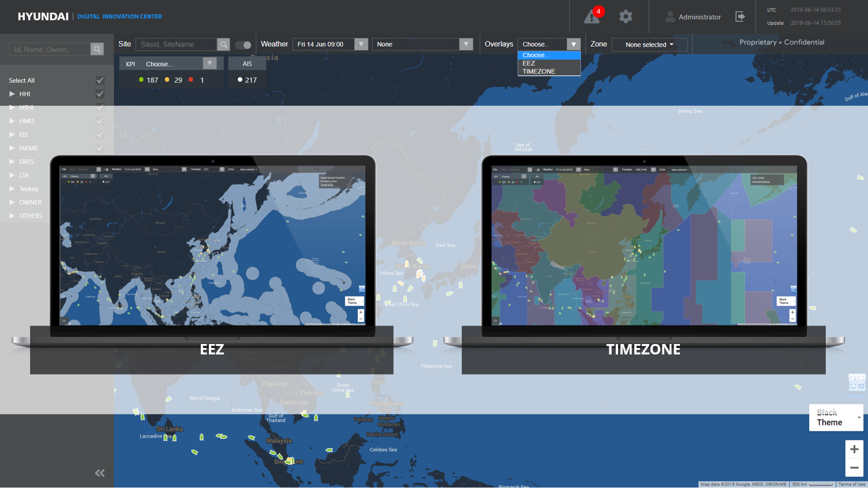This screenshot has width=868, height=488.
Task: Click the AIS count 217
Action: 251,80
